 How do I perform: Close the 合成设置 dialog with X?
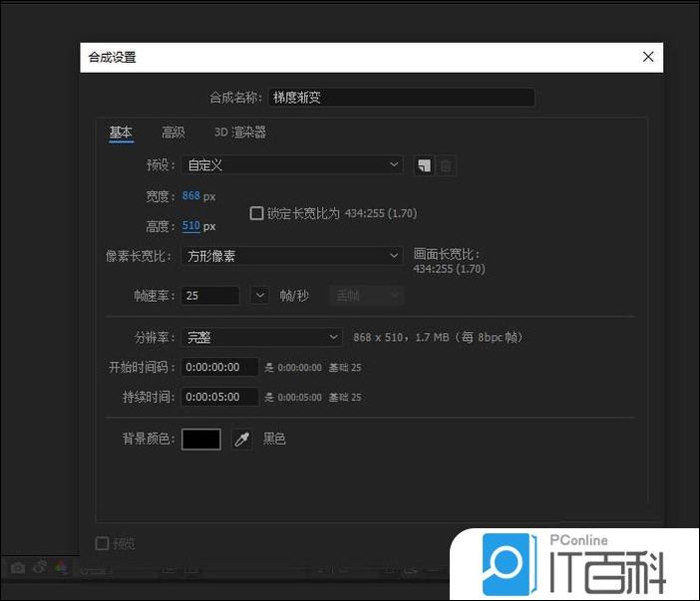pyautogui.click(x=648, y=57)
